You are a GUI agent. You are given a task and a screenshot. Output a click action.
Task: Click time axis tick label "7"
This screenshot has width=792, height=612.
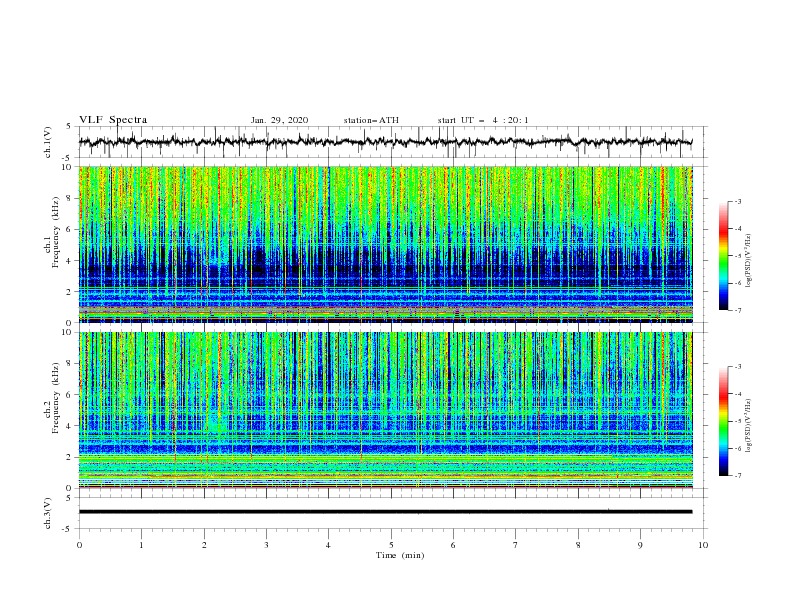pos(516,545)
